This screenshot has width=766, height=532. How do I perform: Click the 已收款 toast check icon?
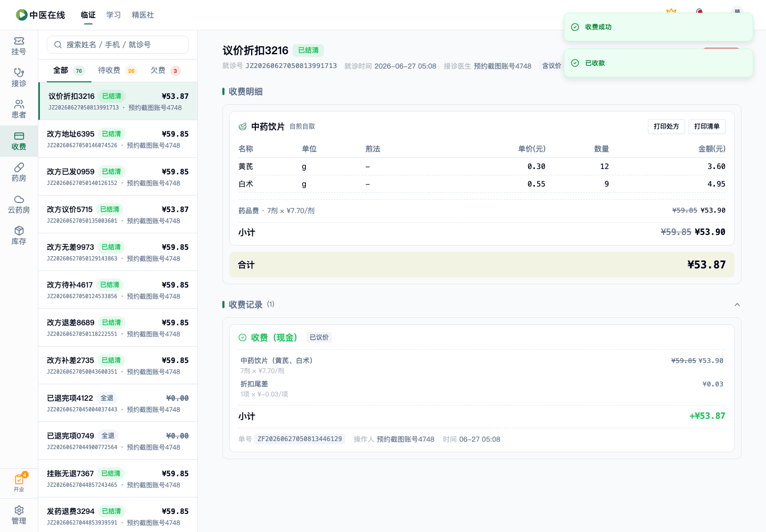575,63
